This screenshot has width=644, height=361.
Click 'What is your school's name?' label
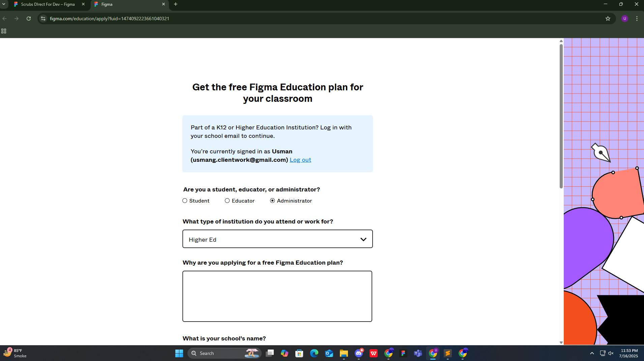click(224, 338)
